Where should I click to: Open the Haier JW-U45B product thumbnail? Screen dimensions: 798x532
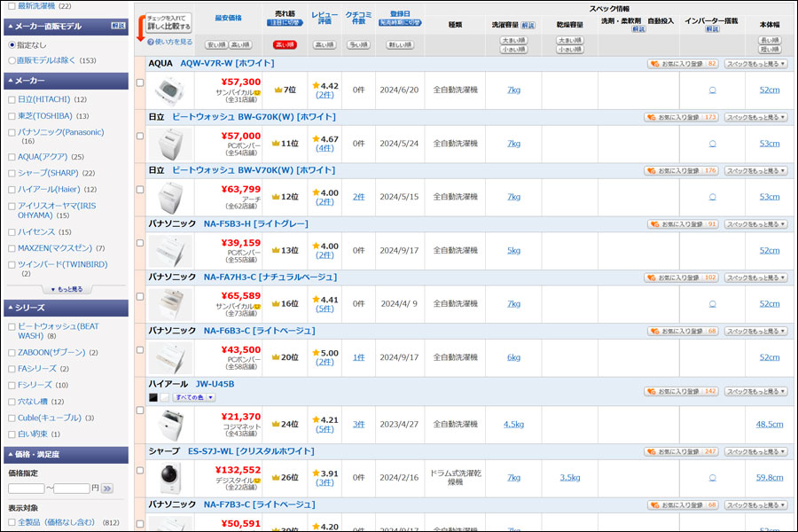click(170, 425)
